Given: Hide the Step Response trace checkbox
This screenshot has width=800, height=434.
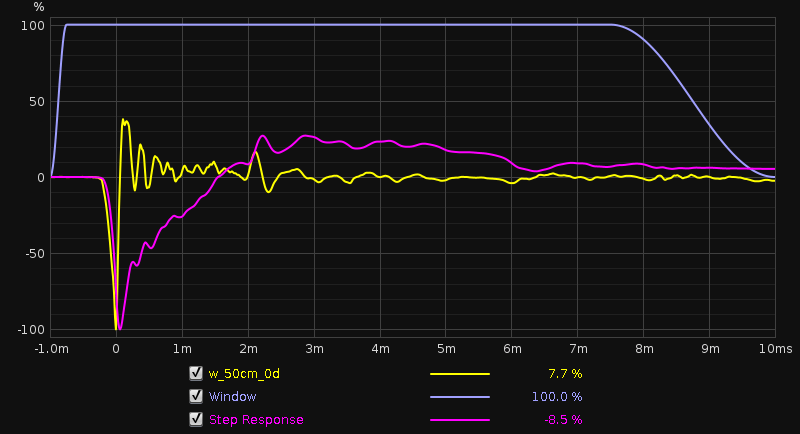Looking at the screenshot, I should (195, 419).
